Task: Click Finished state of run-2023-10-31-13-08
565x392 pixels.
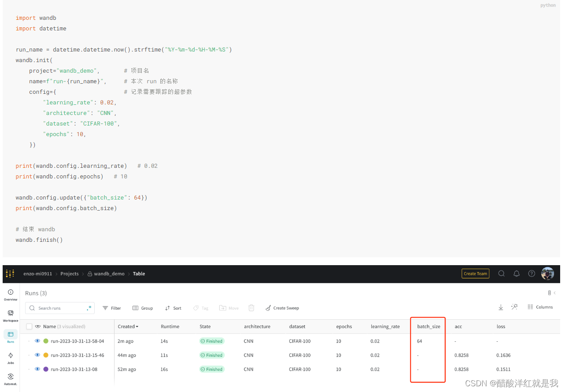Action: (x=212, y=369)
